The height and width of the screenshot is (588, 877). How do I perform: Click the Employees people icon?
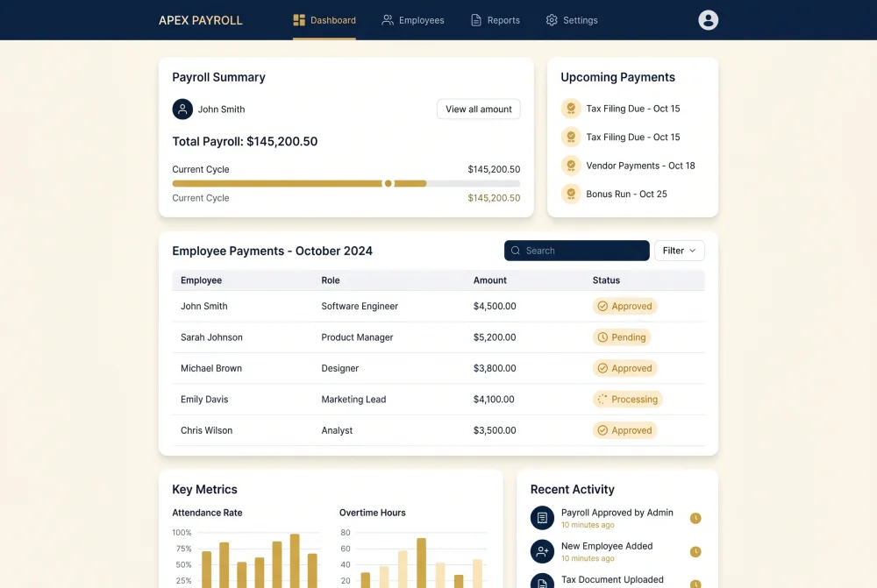(387, 20)
